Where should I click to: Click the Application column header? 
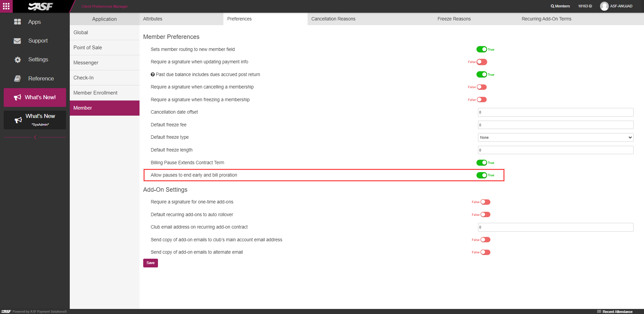[x=104, y=19]
